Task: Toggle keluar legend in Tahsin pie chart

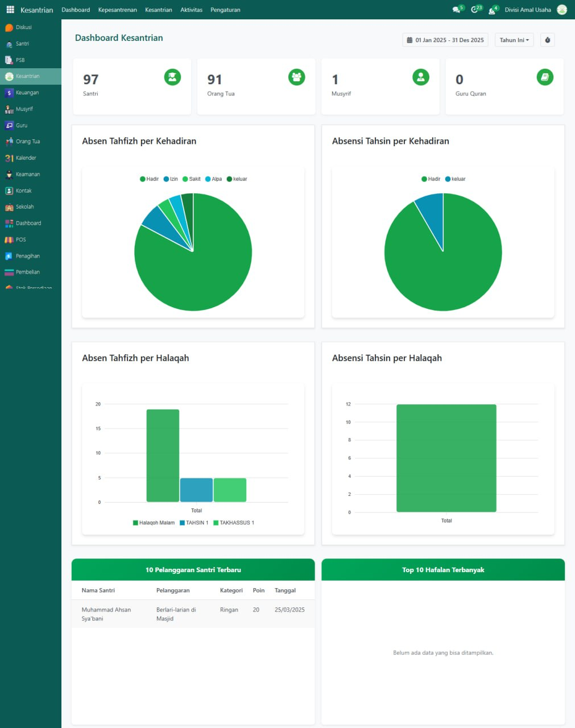Action: click(x=455, y=179)
